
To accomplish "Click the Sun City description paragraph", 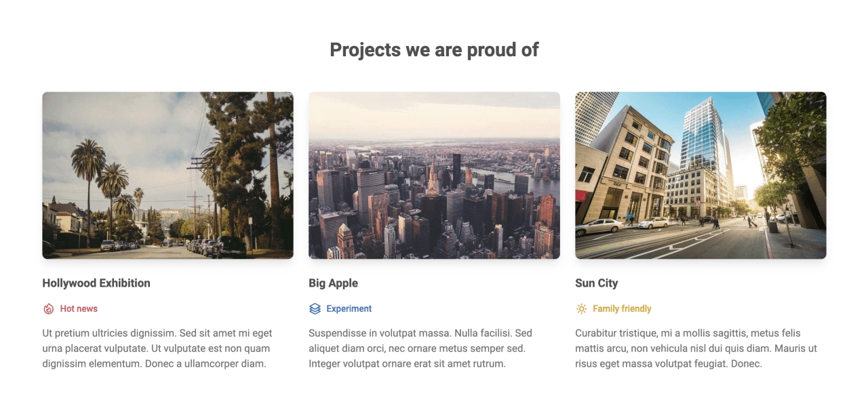I will 696,348.
